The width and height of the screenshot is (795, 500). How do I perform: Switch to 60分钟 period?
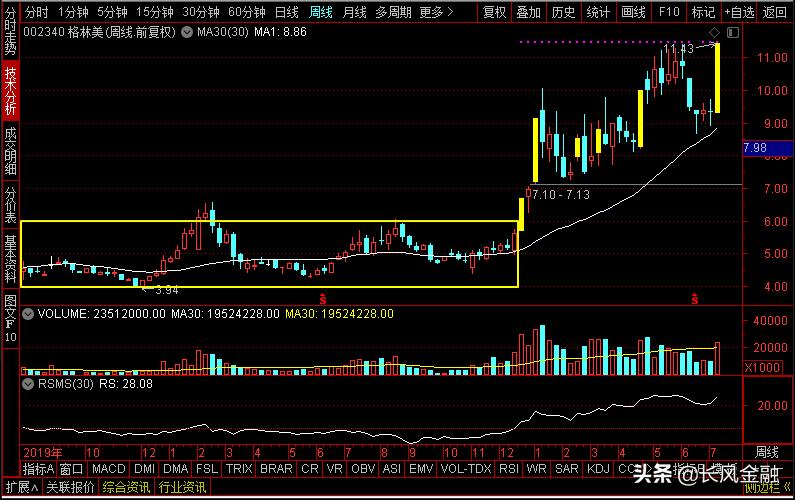[x=247, y=12]
